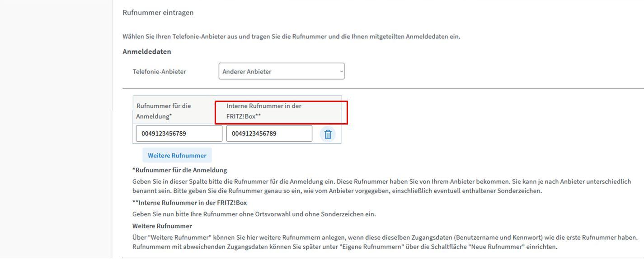Open the Telefonie-Anbieter dropdown
This screenshot has height=259, width=644.
pos(282,71)
